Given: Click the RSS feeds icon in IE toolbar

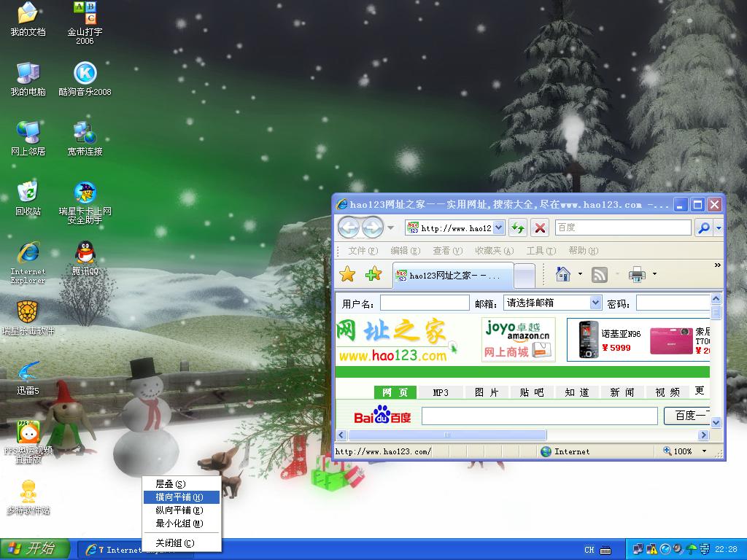Looking at the screenshot, I should click(600, 274).
